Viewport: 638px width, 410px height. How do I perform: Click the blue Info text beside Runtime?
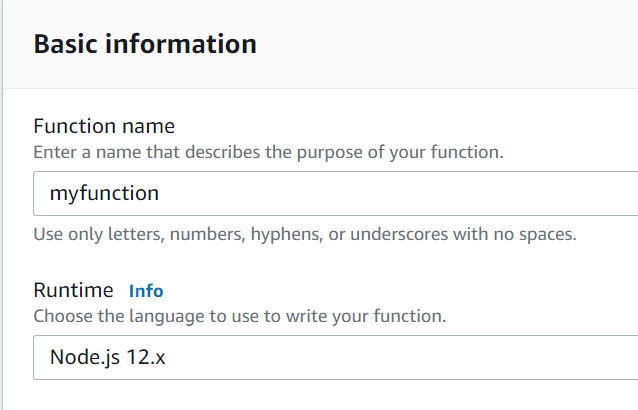146,291
